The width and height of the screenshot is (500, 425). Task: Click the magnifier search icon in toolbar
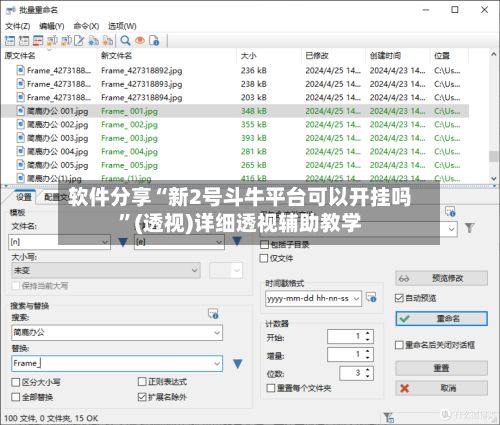(125, 41)
